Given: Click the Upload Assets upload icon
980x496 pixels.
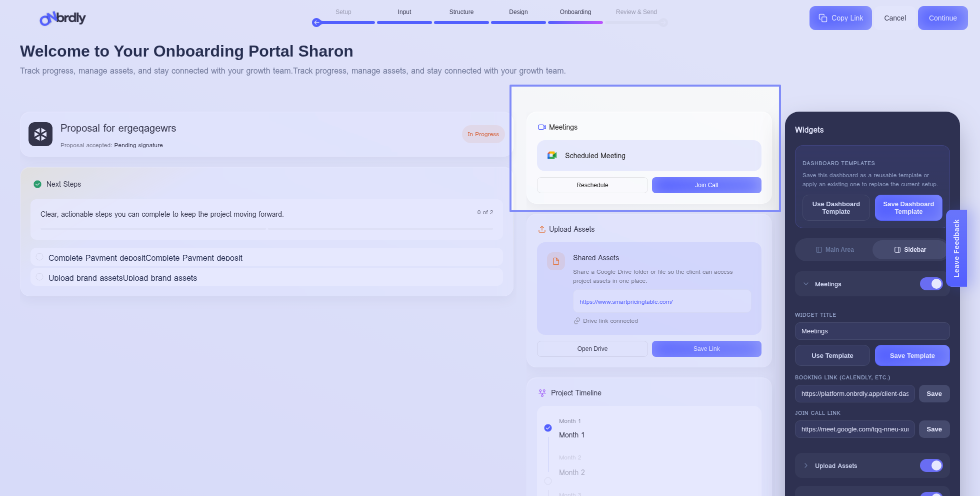Looking at the screenshot, I should [542, 229].
